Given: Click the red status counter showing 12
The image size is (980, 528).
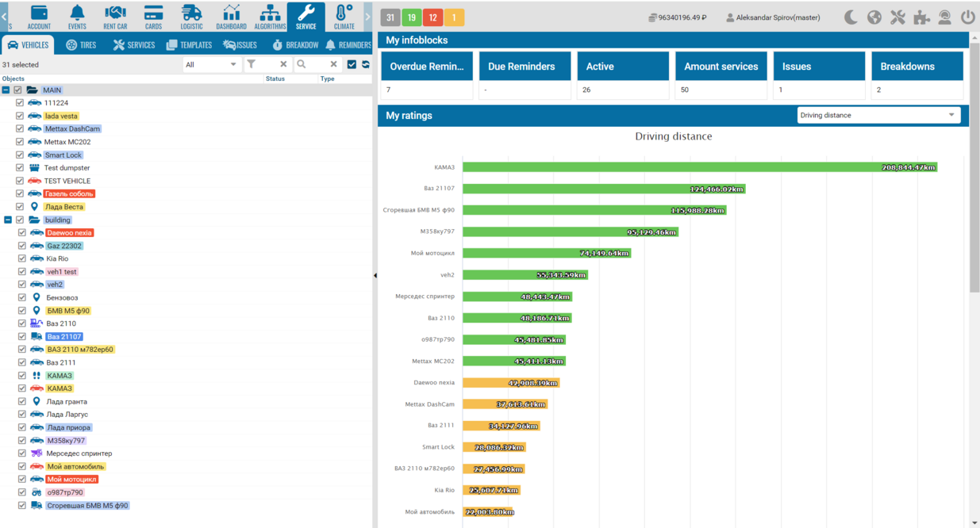Looking at the screenshot, I should [x=432, y=17].
